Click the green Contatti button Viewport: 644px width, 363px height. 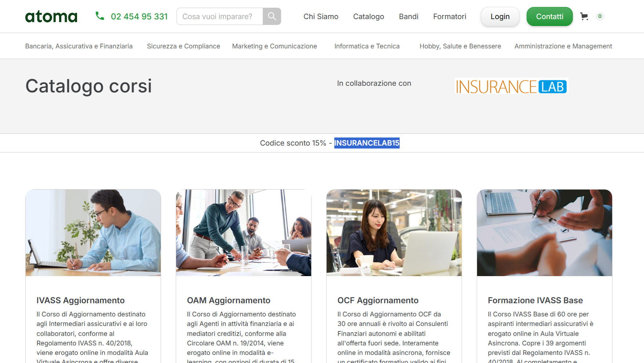pyautogui.click(x=549, y=16)
